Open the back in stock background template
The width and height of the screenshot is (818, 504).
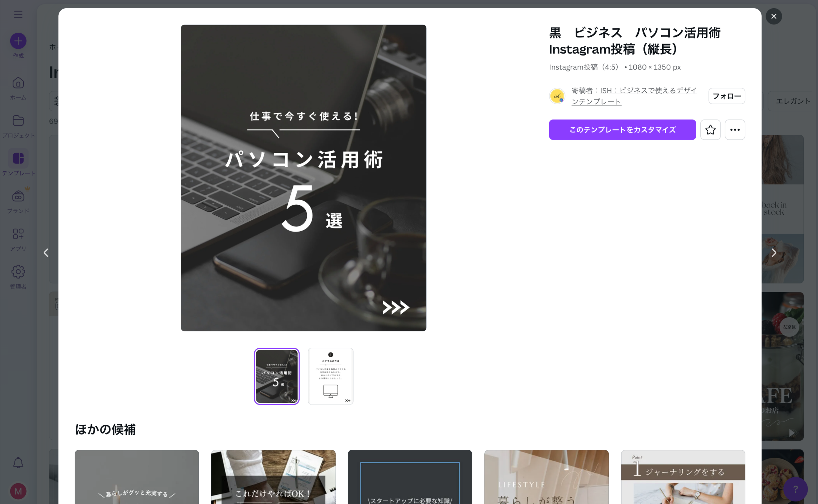pos(783,209)
